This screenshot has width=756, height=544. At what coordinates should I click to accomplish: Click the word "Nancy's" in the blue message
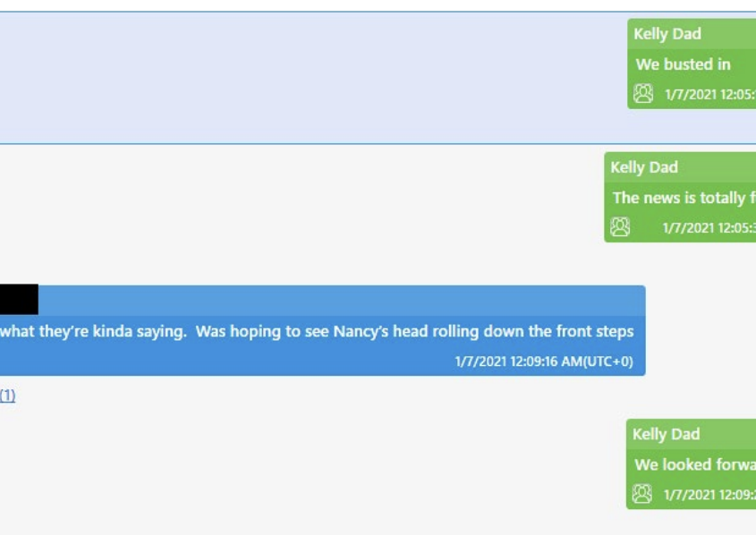(x=362, y=331)
